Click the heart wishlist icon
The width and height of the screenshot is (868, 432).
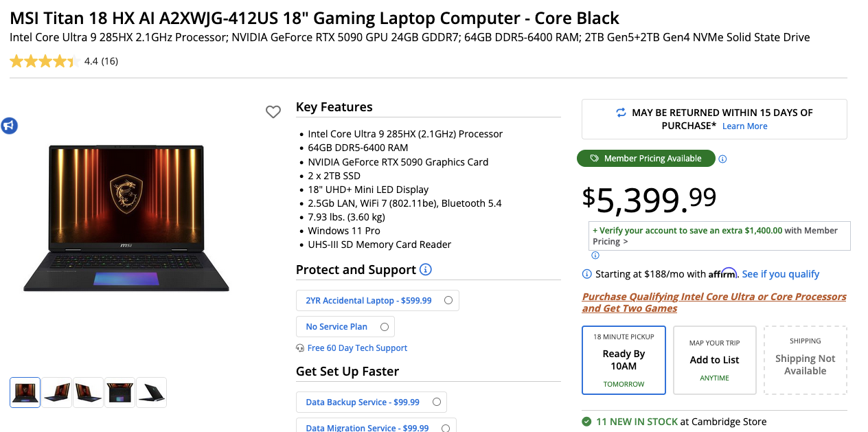[x=273, y=112]
